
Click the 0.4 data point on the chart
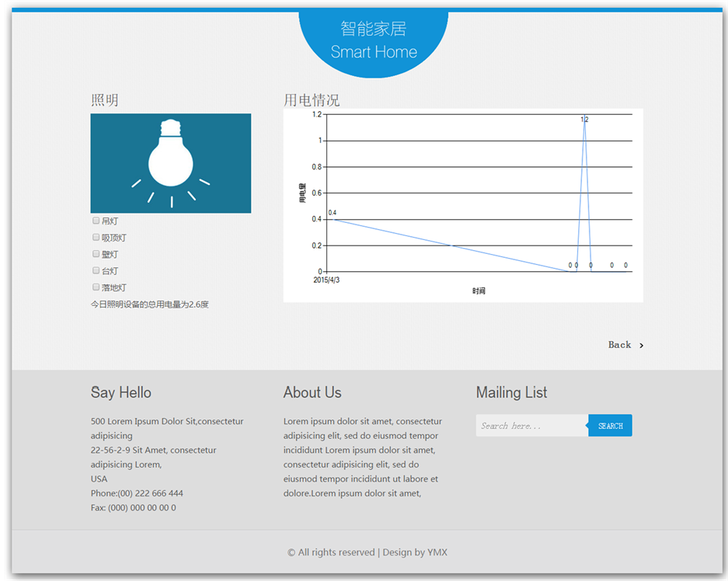coord(333,219)
